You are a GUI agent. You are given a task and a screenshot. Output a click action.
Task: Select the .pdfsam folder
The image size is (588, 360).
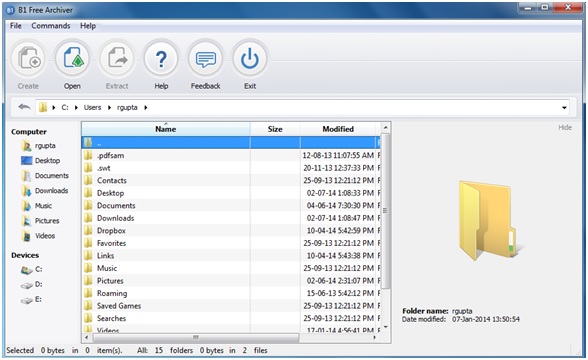click(231, 155)
